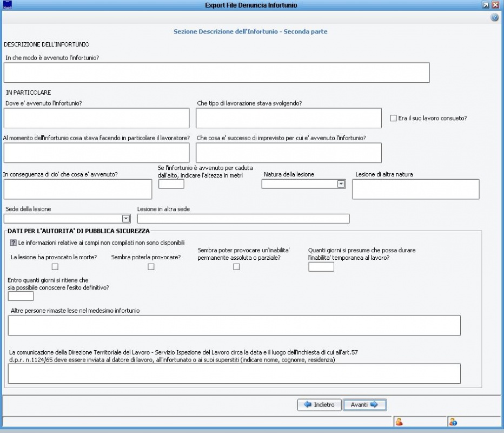Click the 'cosa stava facendo in particolare il lavoratore' field
Image resolution: width=504 pixels, height=433 pixels.
[x=96, y=153]
